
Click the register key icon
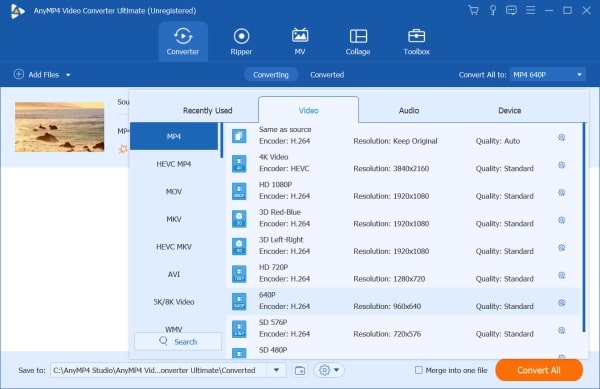click(x=493, y=10)
